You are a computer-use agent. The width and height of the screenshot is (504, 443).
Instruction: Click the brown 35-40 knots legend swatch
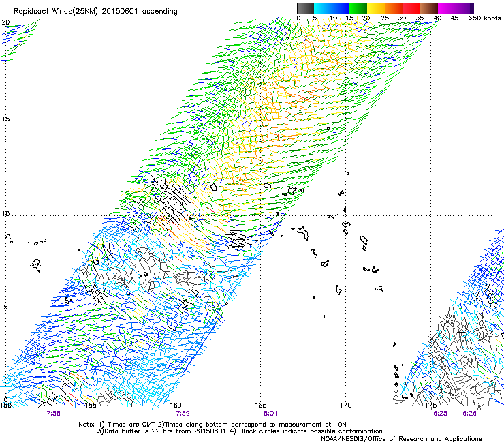pos(429,8)
